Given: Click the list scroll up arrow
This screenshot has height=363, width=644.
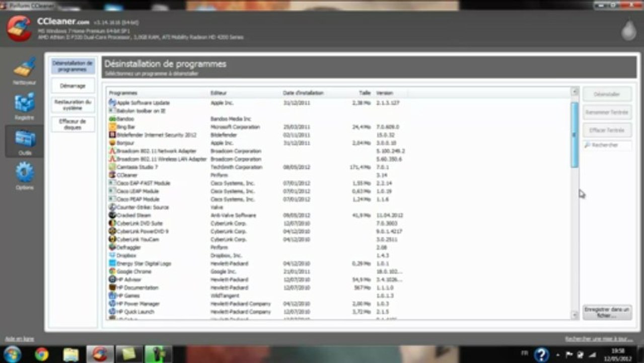Looking at the screenshot, I should point(575,92).
